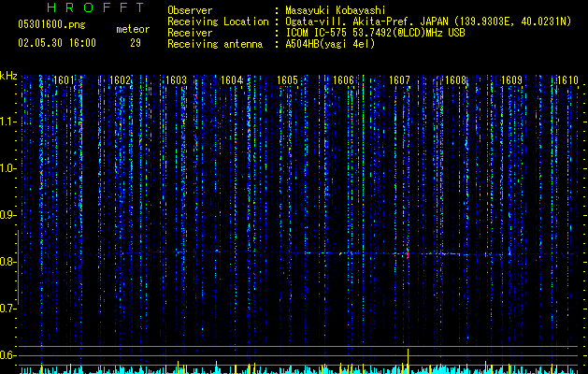Click the A504HB(yagi 4el) antenna text
The width and height of the screenshot is (588, 374).
(x=330, y=44)
